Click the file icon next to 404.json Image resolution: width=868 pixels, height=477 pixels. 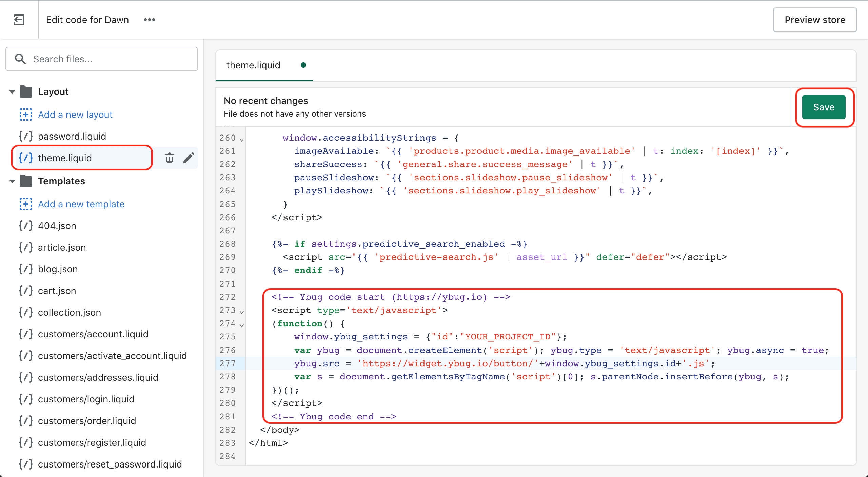point(26,226)
